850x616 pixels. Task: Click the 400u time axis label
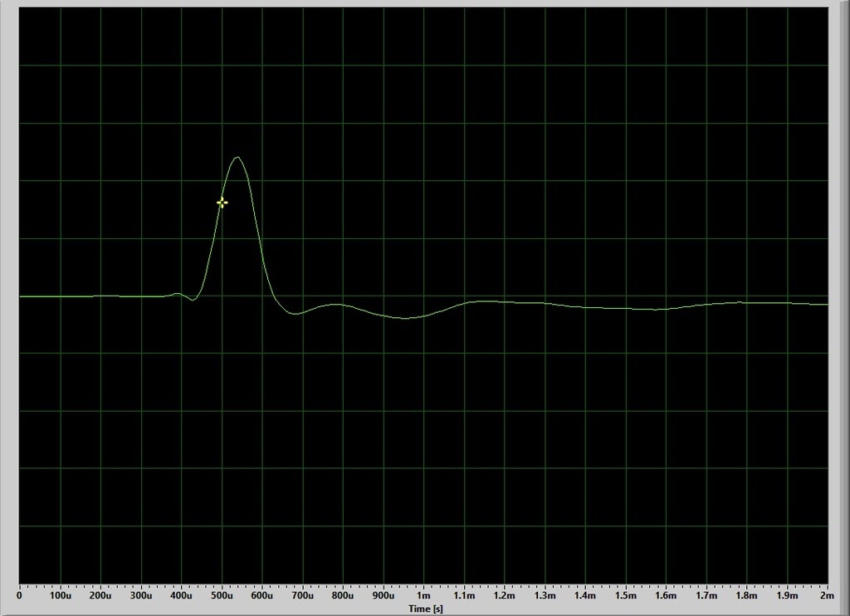click(181, 595)
